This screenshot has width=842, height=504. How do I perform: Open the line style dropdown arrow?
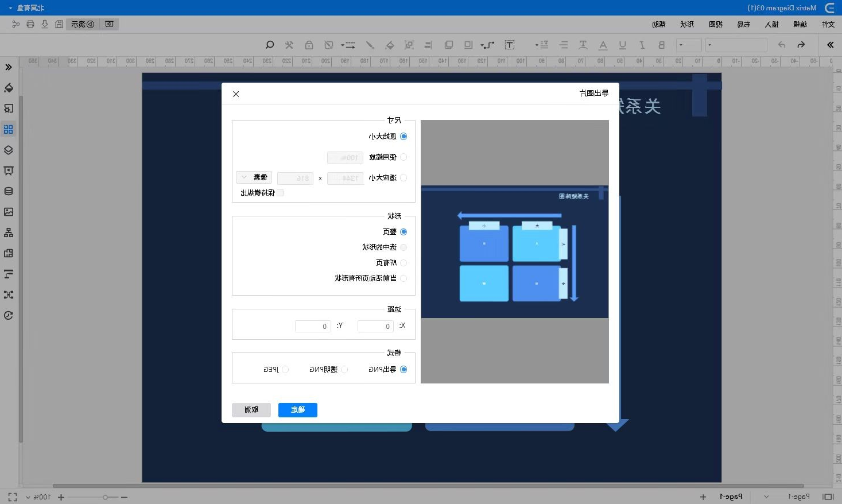point(343,45)
